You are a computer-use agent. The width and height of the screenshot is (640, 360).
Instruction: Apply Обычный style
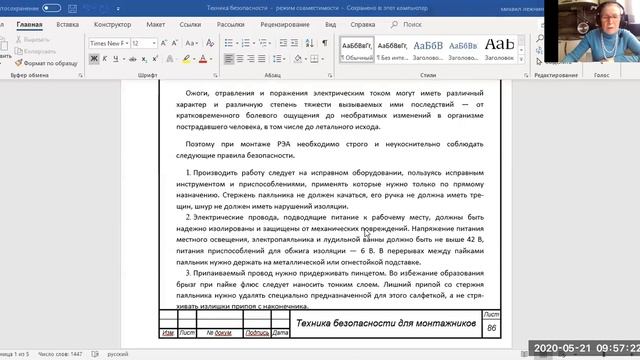point(357,49)
